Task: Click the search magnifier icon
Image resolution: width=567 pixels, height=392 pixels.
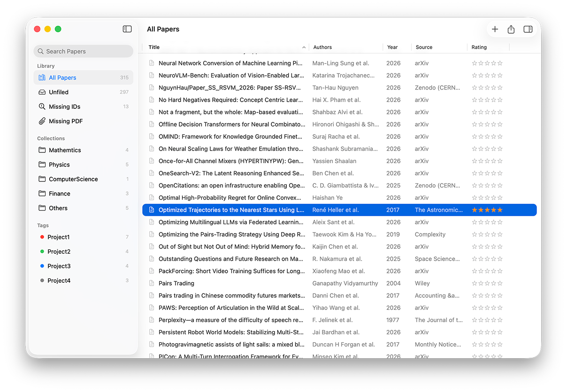Action: pyautogui.click(x=41, y=52)
